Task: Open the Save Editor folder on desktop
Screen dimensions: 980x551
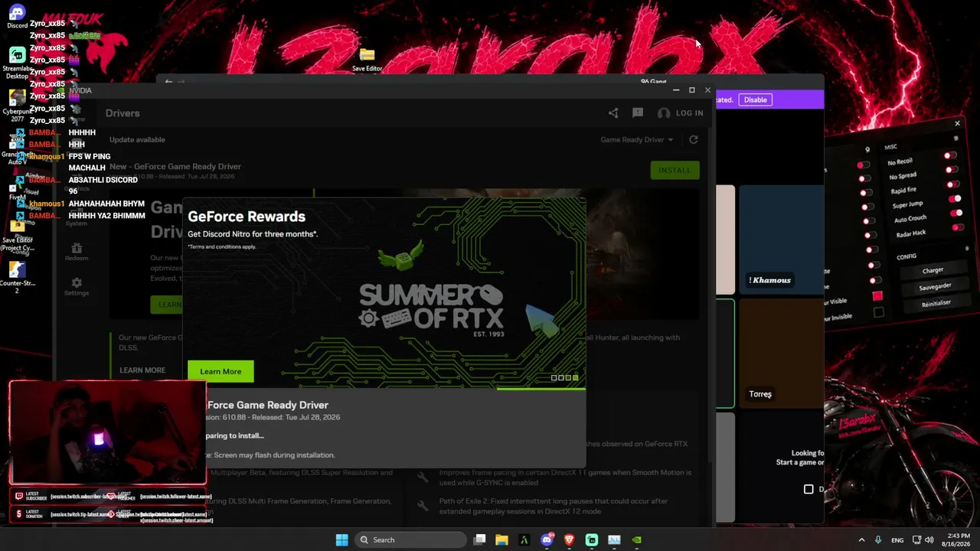Action: coord(367,59)
